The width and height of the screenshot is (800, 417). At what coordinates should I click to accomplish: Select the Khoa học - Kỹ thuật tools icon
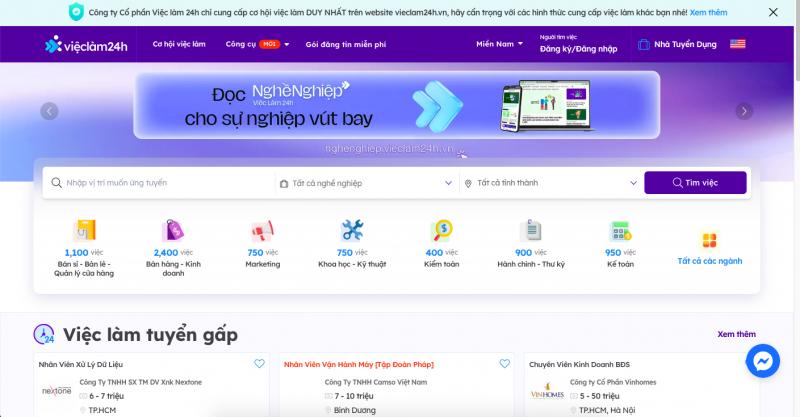pyautogui.click(x=352, y=230)
